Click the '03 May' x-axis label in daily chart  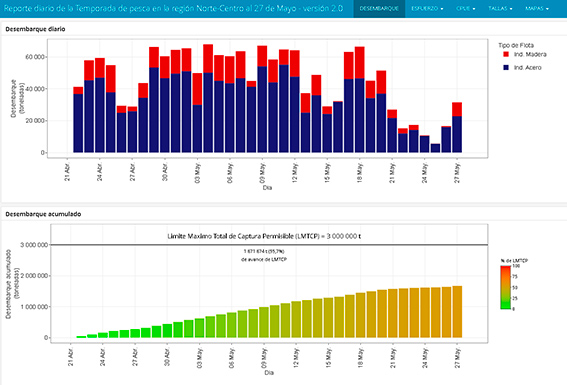(x=197, y=173)
